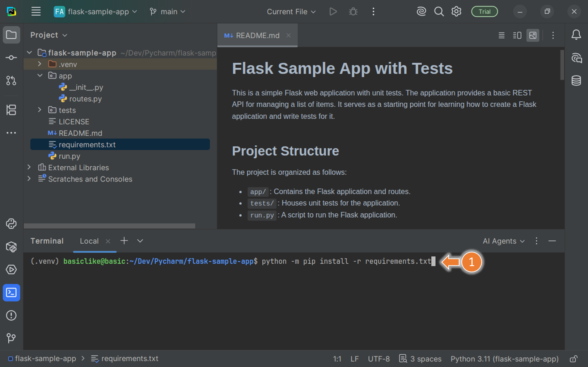Change file encoding UTF-8

[379, 359]
